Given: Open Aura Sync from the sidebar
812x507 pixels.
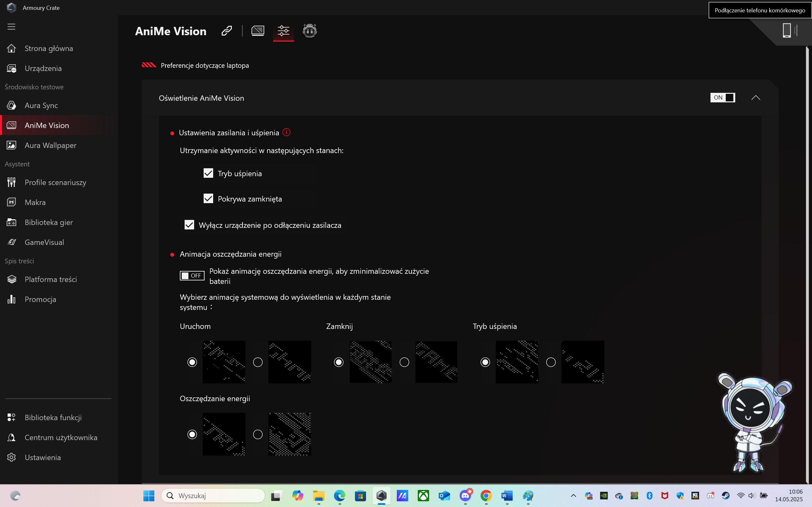Looking at the screenshot, I should [41, 105].
